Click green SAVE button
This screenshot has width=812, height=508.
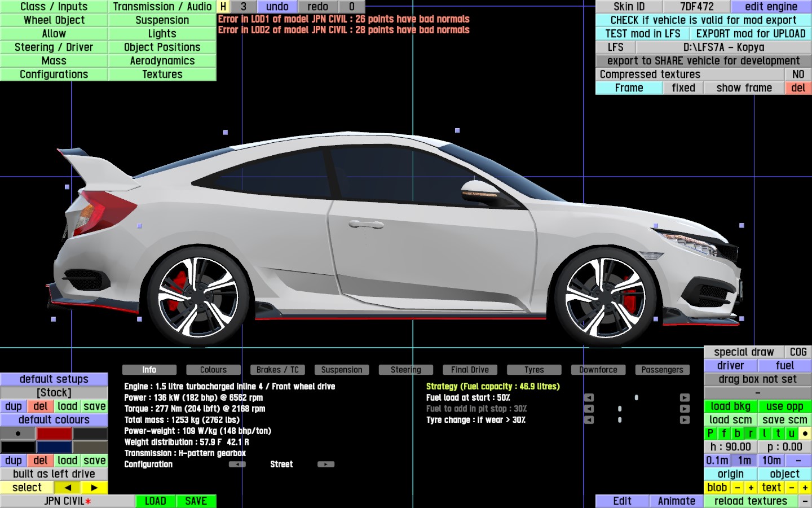[196, 501]
